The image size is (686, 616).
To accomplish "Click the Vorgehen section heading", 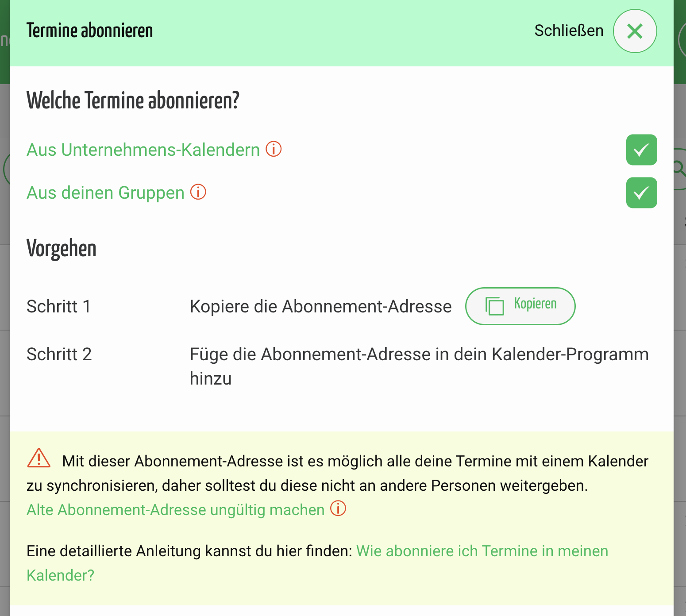I will click(62, 248).
